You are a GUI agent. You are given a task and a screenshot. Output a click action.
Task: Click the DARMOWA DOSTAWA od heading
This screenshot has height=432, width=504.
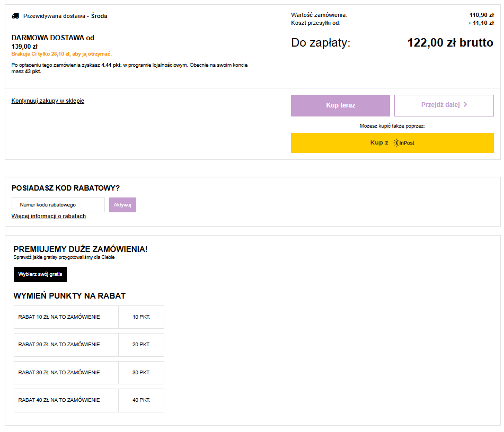(x=52, y=38)
